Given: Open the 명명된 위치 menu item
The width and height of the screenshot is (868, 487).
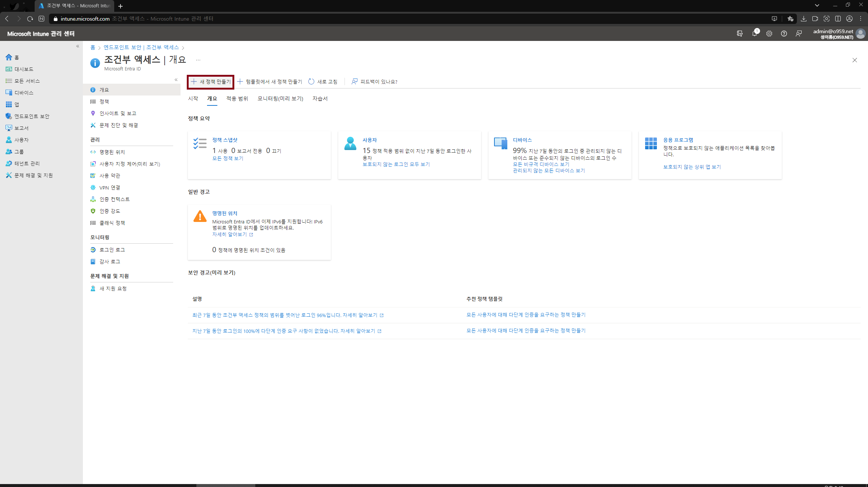Looking at the screenshot, I should pyautogui.click(x=112, y=152).
